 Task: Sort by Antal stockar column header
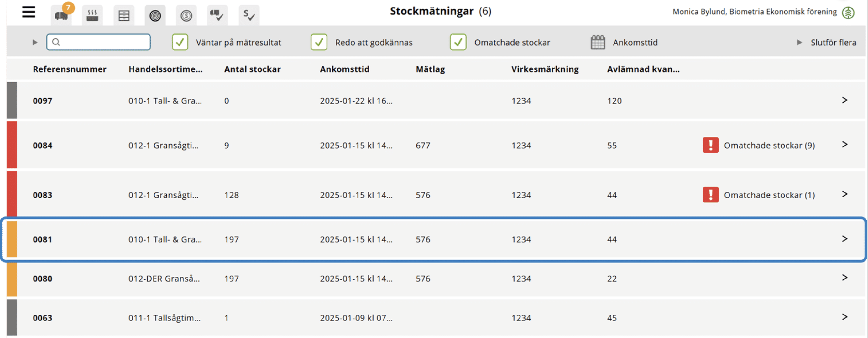(252, 69)
